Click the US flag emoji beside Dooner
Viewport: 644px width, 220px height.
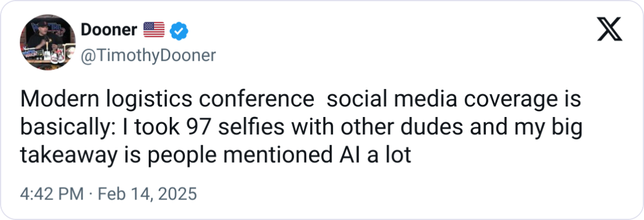(x=154, y=30)
